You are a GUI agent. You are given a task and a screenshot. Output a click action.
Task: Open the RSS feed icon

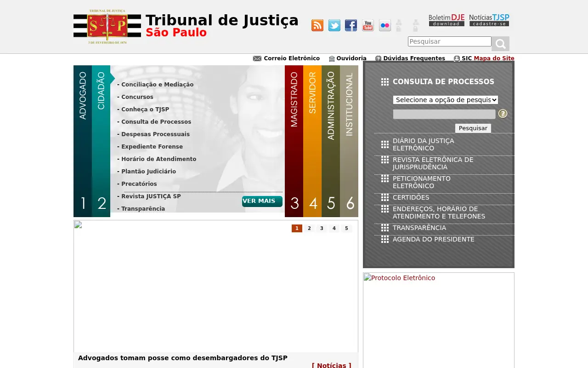[x=317, y=25]
